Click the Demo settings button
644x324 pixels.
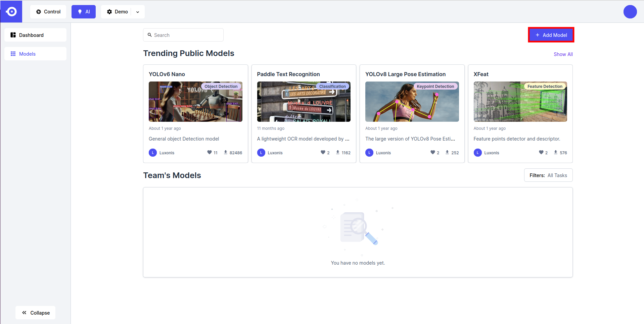click(x=117, y=12)
